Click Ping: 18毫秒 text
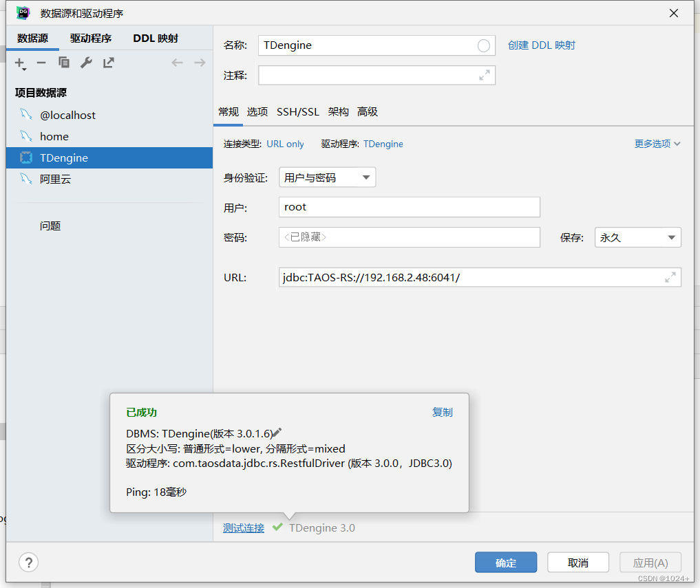 click(x=156, y=492)
